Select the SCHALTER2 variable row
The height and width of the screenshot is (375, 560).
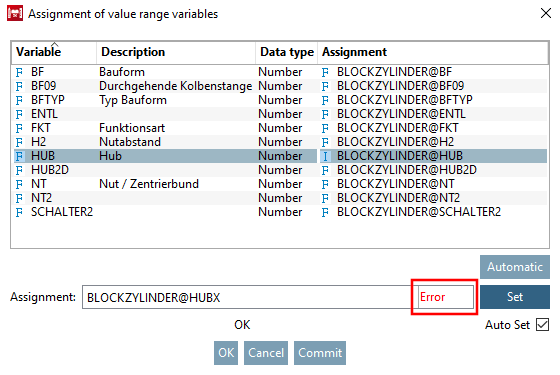(x=280, y=212)
